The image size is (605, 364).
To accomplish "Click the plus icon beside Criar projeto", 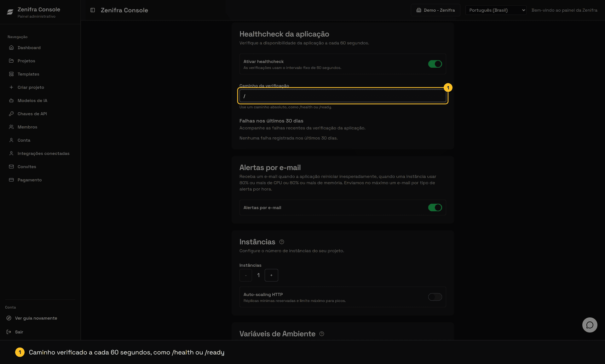I will [x=11, y=87].
